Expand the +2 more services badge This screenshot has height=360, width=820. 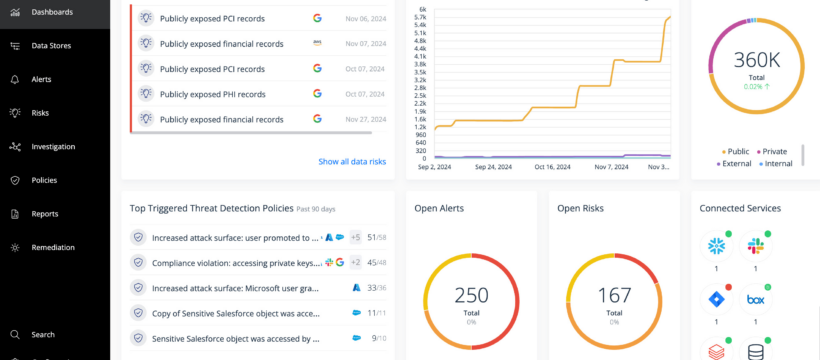[x=356, y=263]
